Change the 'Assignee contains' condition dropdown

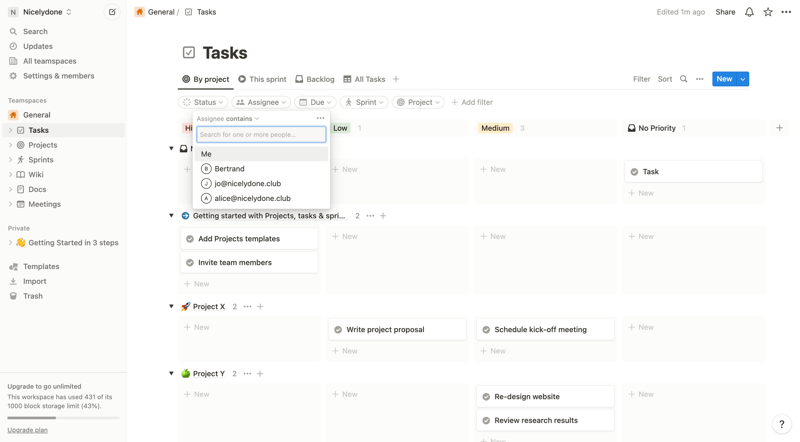point(228,118)
